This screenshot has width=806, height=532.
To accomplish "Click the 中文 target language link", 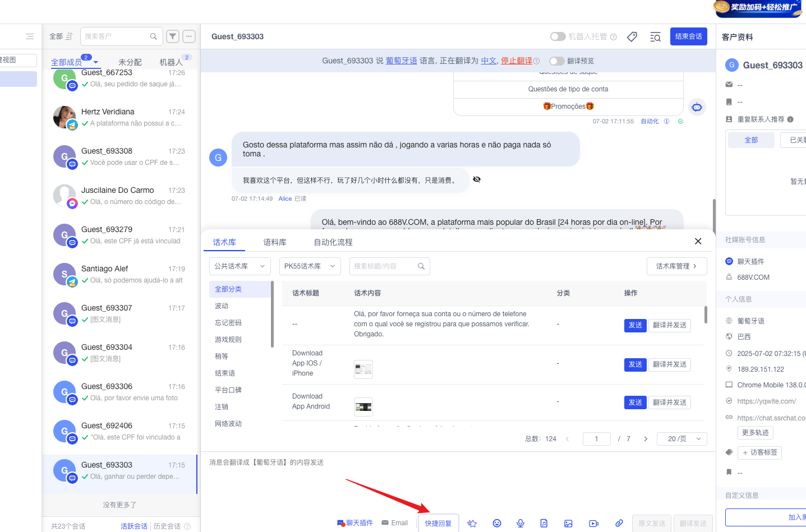I will click(x=489, y=61).
